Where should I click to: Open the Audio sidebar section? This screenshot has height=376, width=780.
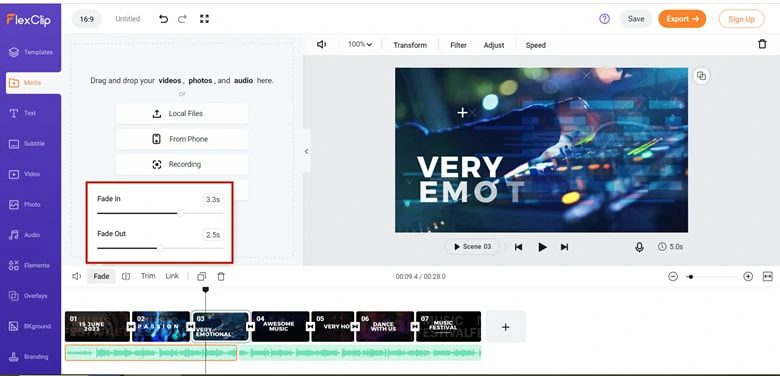click(25, 235)
